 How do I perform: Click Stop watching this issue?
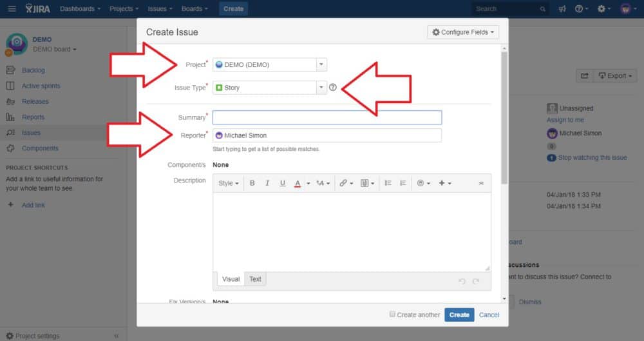point(592,157)
